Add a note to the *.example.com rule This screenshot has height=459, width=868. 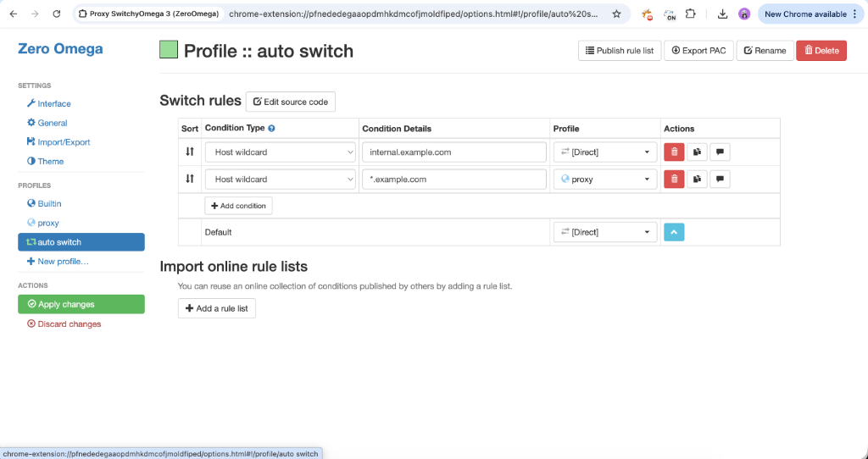pos(719,180)
